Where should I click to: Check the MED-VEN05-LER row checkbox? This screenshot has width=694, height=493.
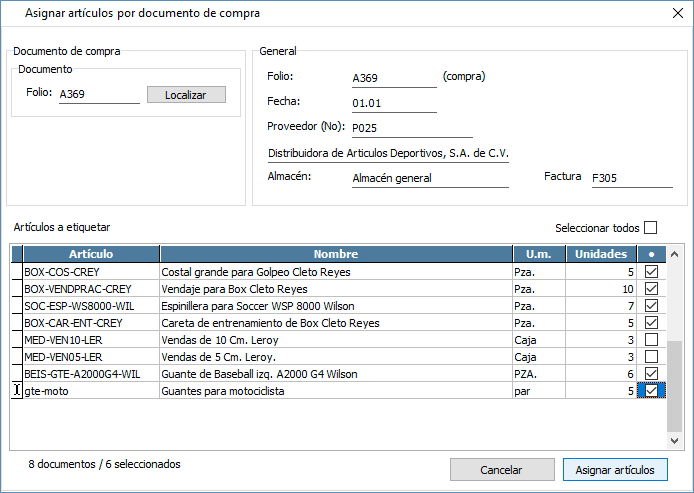click(x=652, y=357)
